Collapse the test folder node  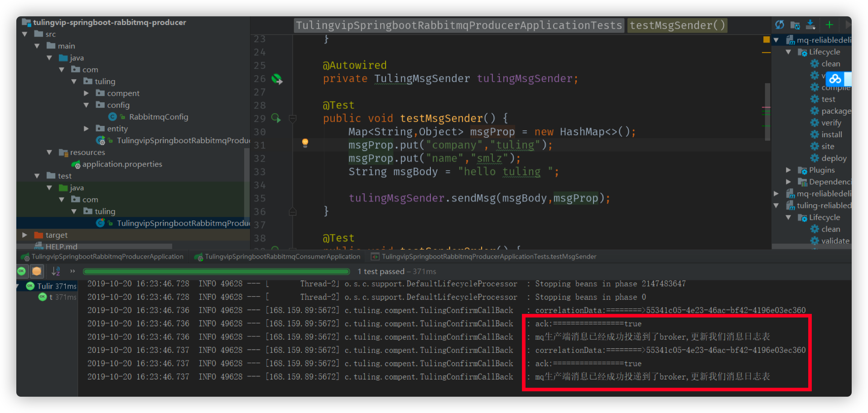(37, 176)
